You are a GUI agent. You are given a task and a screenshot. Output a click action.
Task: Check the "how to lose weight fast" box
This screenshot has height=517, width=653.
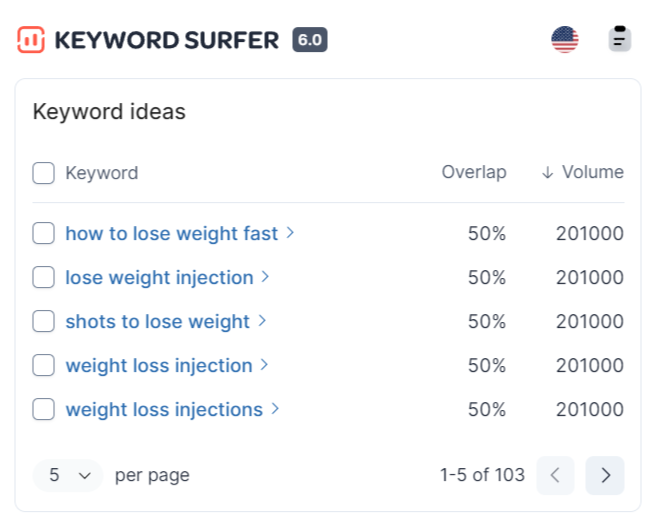(x=43, y=233)
